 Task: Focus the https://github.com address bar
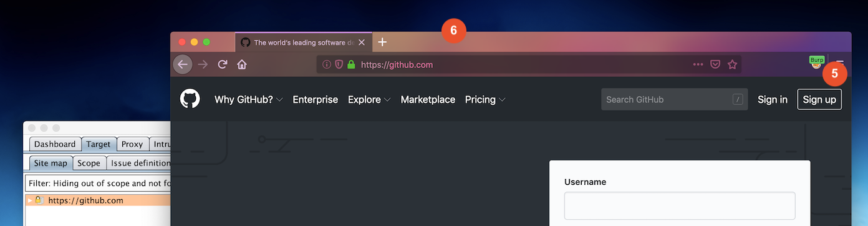pyautogui.click(x=529, y=64)
